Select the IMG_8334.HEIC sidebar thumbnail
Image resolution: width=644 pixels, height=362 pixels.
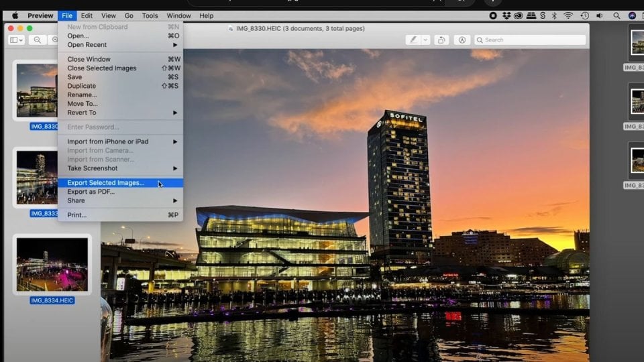[52, 264]
